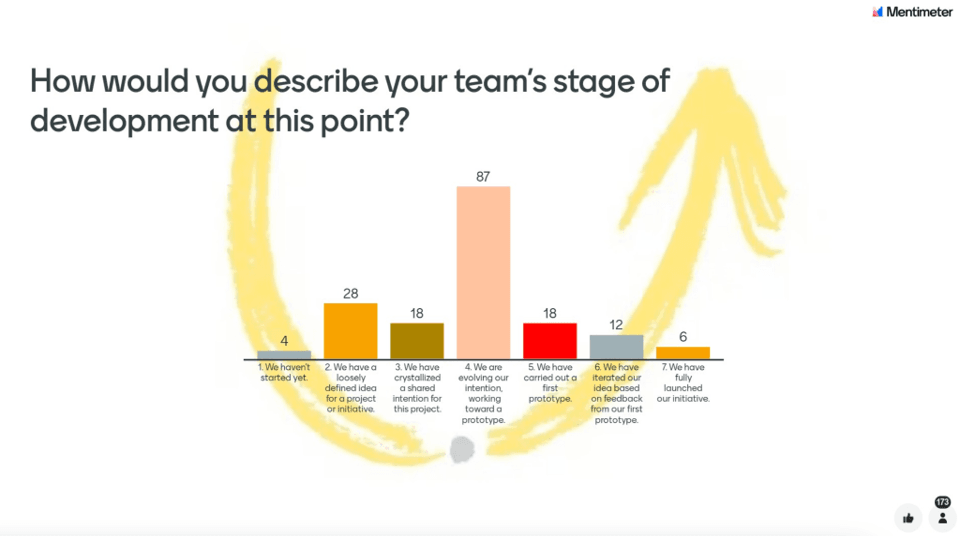Click the small orange bar showing 6
This screenshot has width=960, height=536.
click(683, 353)
